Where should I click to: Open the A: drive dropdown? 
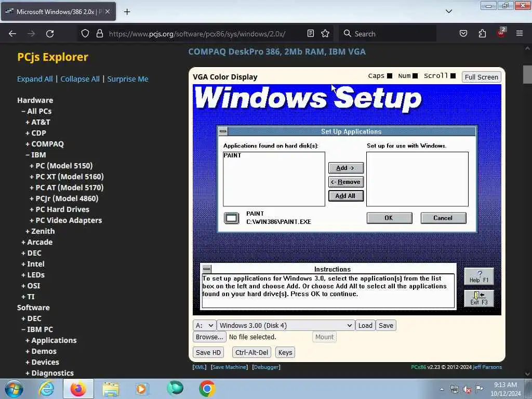204,325
